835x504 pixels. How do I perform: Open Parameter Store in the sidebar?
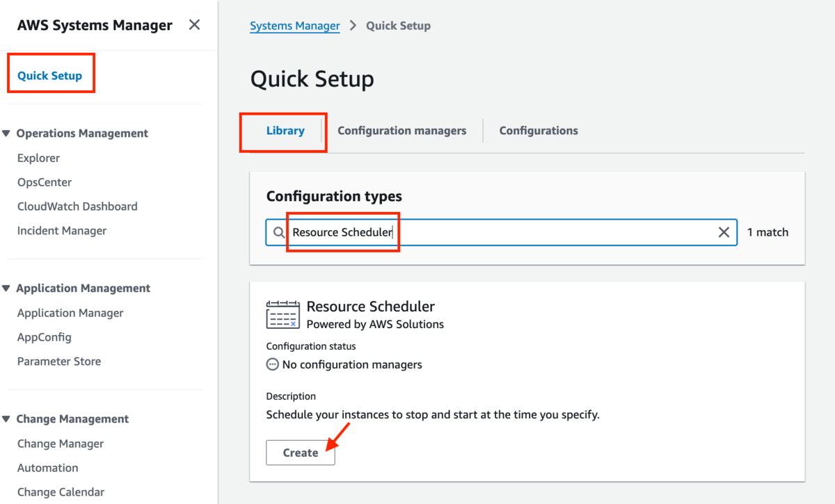tap(59, 361)
